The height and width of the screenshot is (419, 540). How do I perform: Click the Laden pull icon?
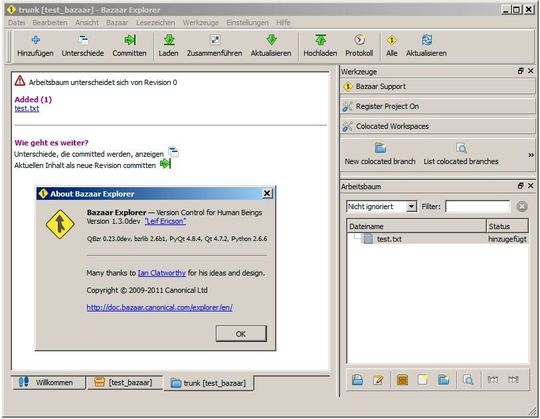pos(169,40)
